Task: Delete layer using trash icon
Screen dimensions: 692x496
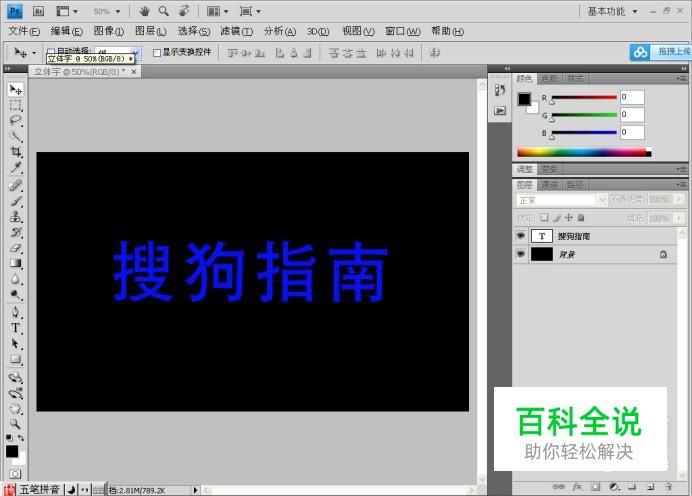Action: click(669, 487)
